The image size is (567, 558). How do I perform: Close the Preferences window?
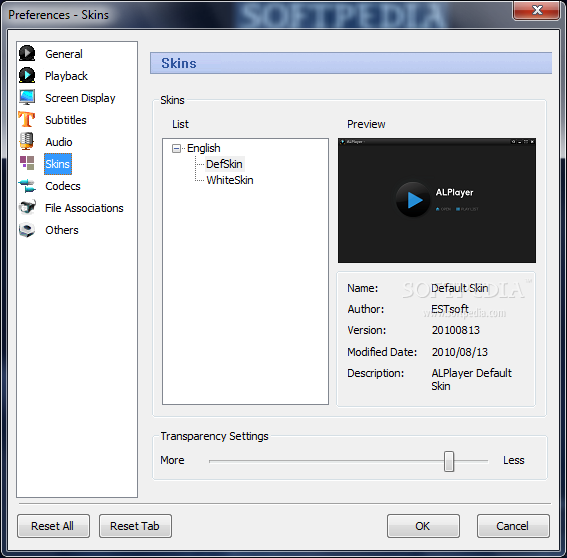pyautogui.click(x=537, y=10)
